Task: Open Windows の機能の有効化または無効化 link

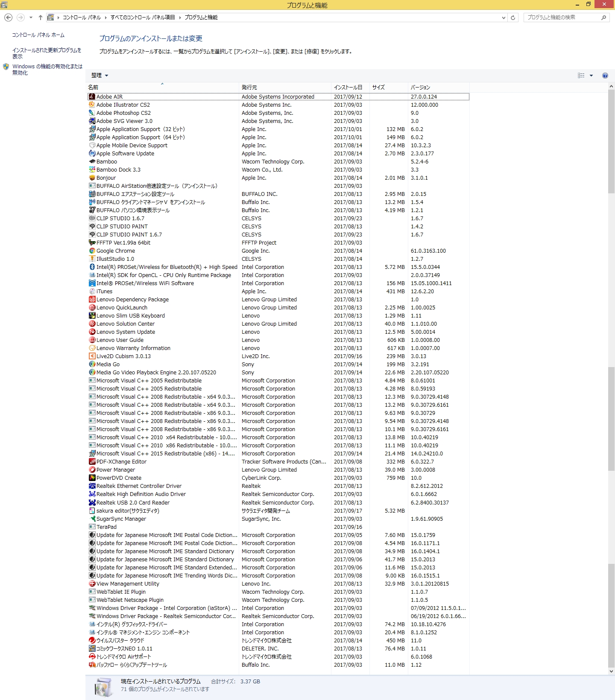Action: [47, 70]
